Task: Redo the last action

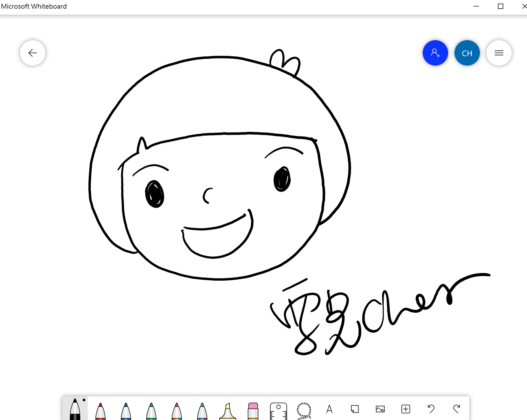Action: 457,409
